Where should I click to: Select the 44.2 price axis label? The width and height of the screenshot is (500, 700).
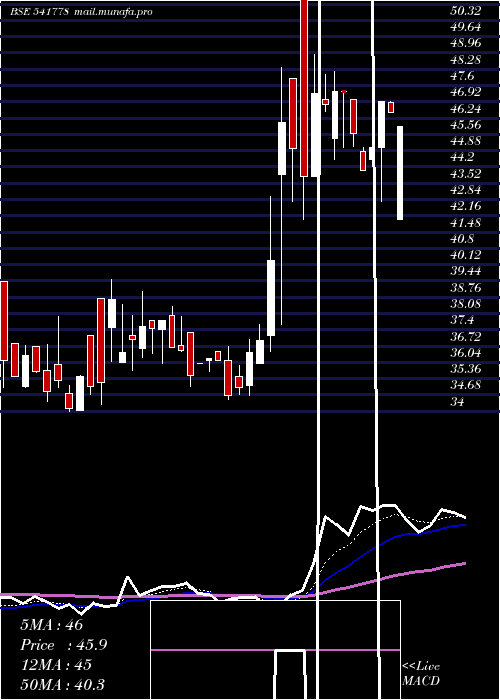(462, 158)
